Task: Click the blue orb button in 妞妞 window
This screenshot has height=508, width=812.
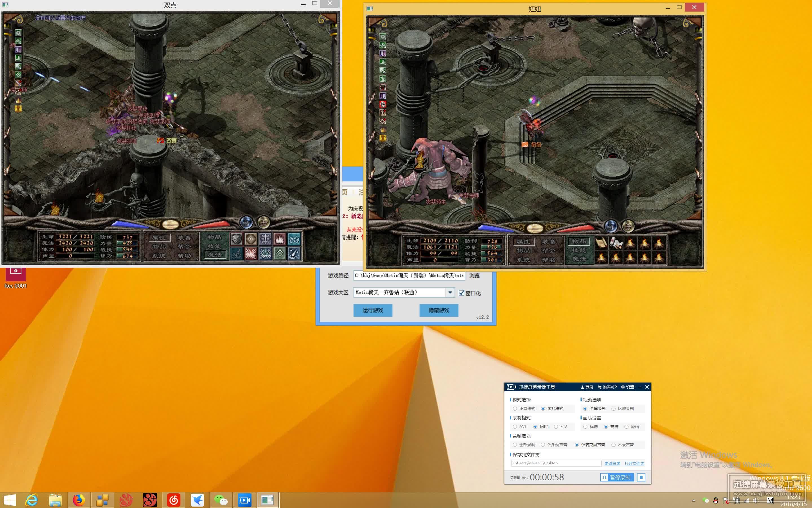Action: coord(611,226)
